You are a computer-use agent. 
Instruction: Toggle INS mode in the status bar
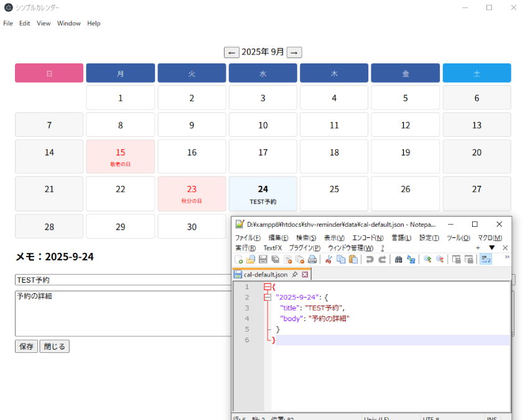point(491,418)
